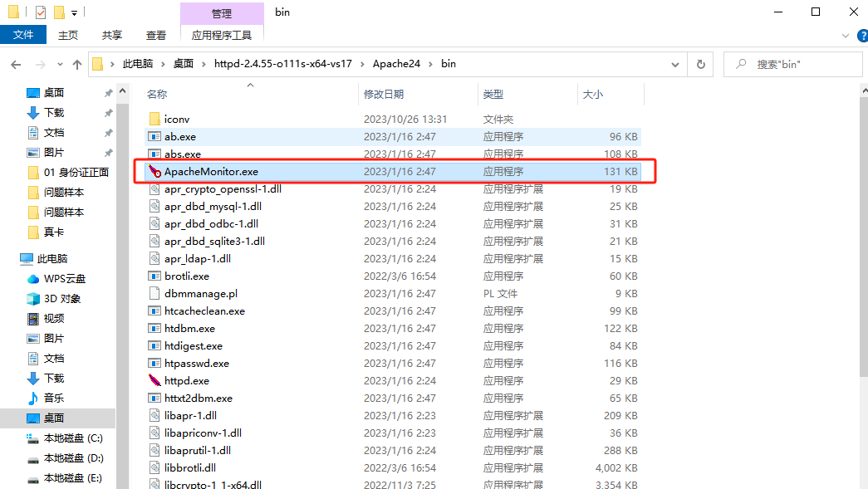The image size is (868, 489).
Task: Select the apr_ldap-1.dll file name
Action: tap(198, 258)
